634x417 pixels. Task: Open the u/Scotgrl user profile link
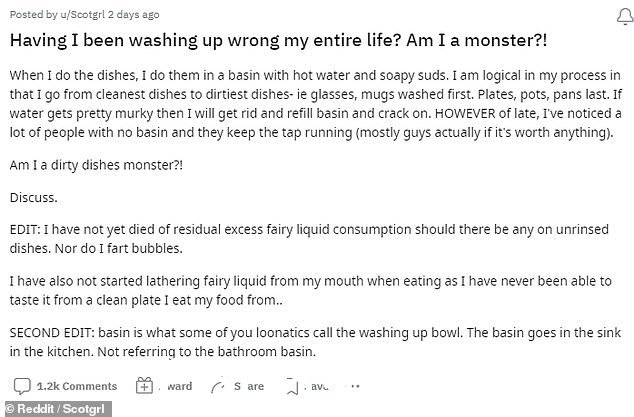click(x=82, y=15)
